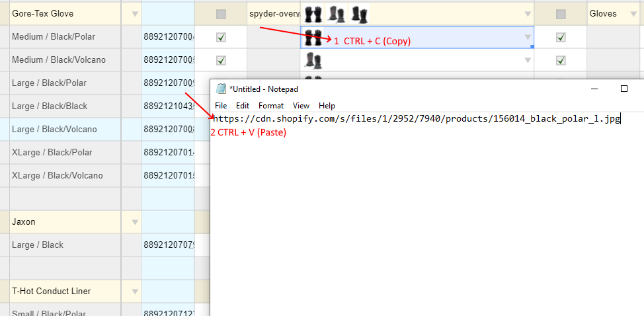Open the Edit menu in Notepad
The width and height of the screenshot is (644, 316).
click(x=243, y=106)
